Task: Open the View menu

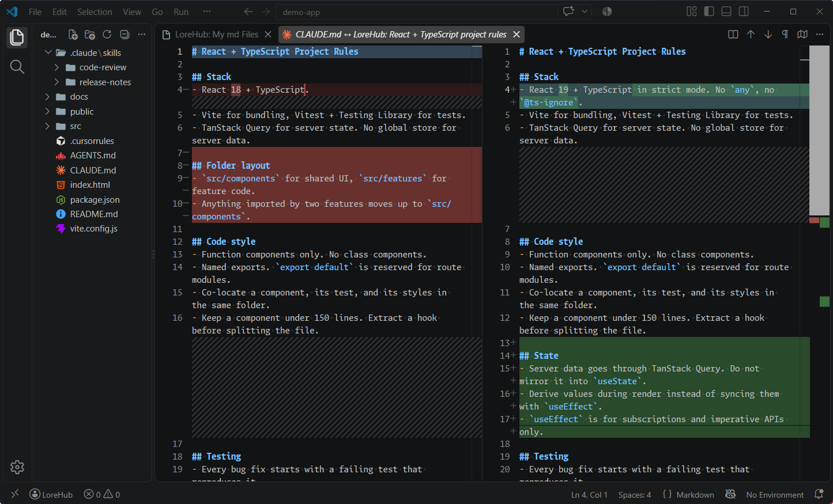Action: pos(132,12)
